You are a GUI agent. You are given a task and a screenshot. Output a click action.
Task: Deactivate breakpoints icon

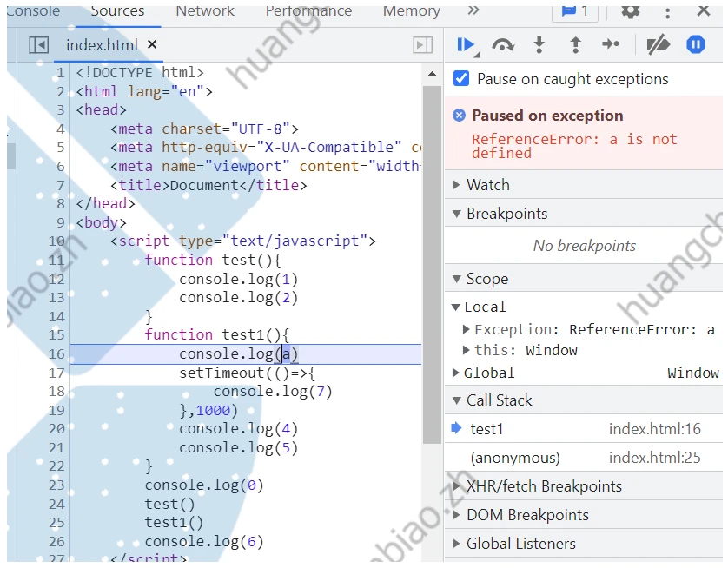point(659,45)
